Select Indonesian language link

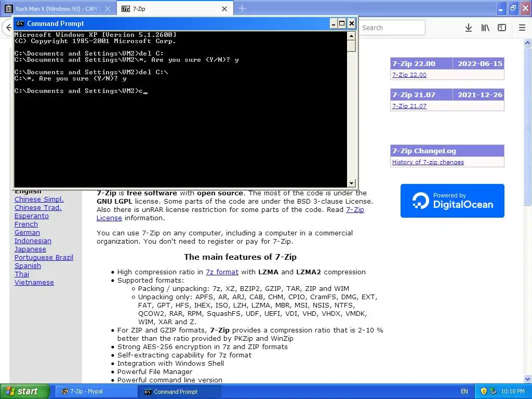tap(33, 241)
